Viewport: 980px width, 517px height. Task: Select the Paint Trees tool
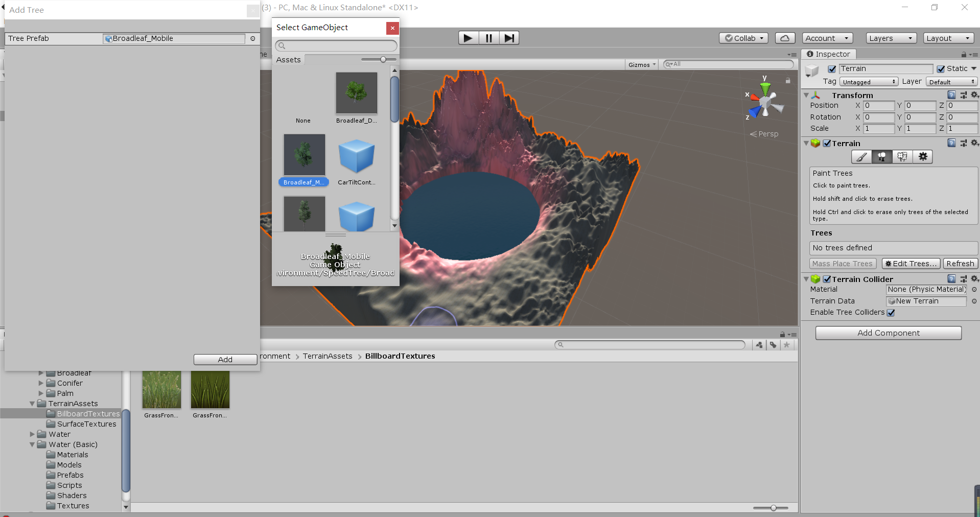882,157
